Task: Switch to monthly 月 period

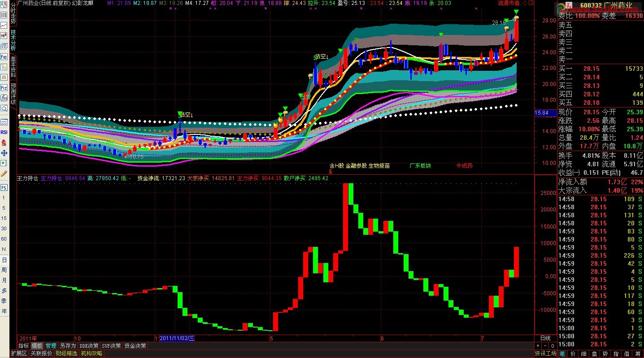Action: tap(4, 280)
